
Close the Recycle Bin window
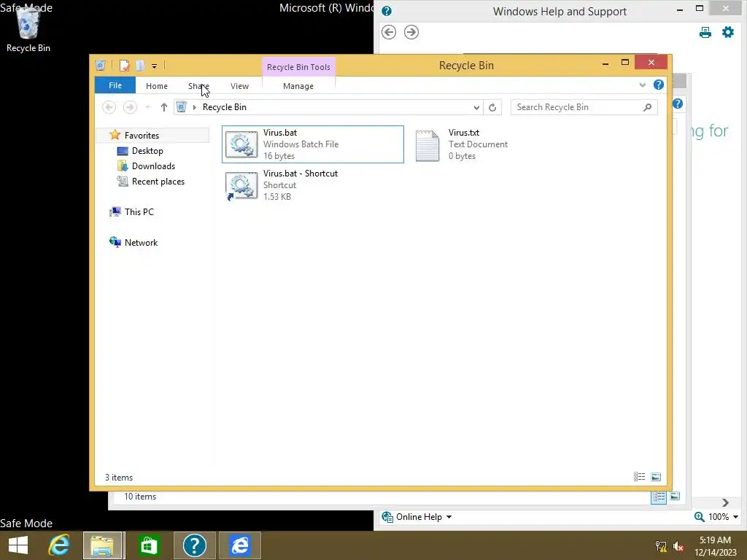click(x=651, y=63)
